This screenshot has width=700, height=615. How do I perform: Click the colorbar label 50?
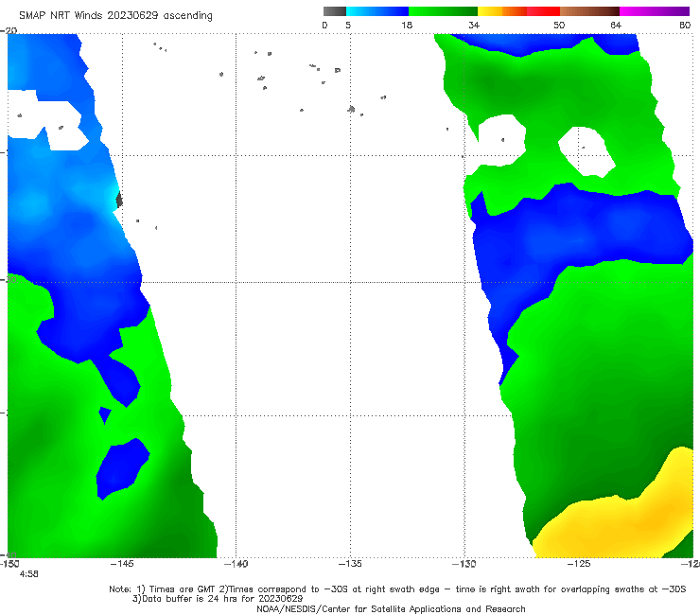[559, 25]
